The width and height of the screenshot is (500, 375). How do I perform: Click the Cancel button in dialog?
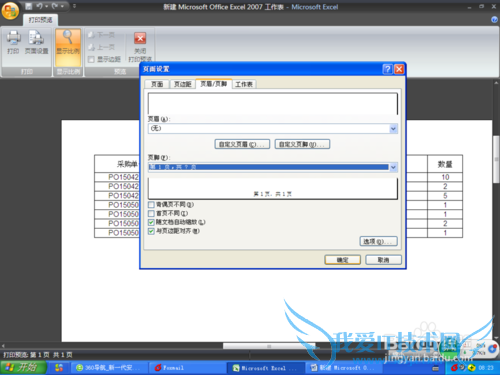point(383,260)
